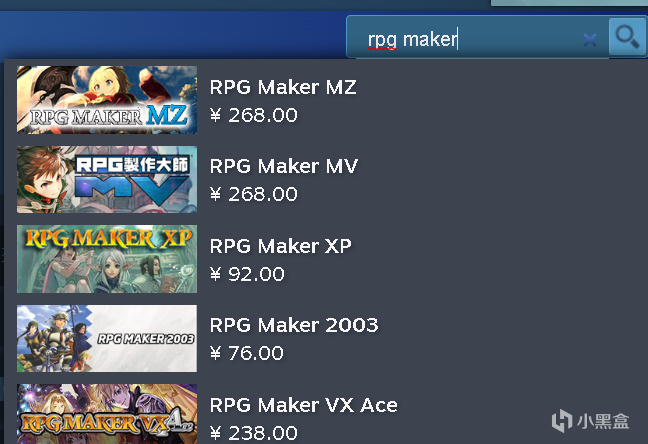648x444 pixels.
Task: Clear the search text with X
Action: click(590, 40)
